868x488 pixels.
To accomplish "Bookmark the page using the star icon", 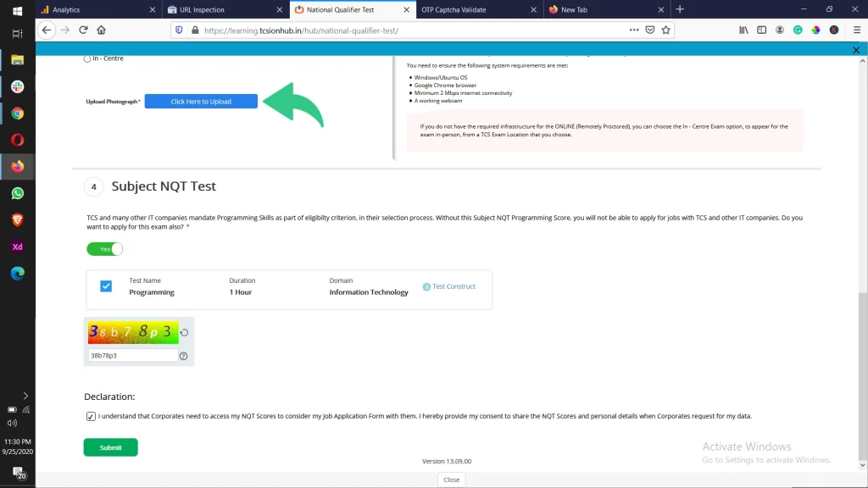I will coord(666,30).
